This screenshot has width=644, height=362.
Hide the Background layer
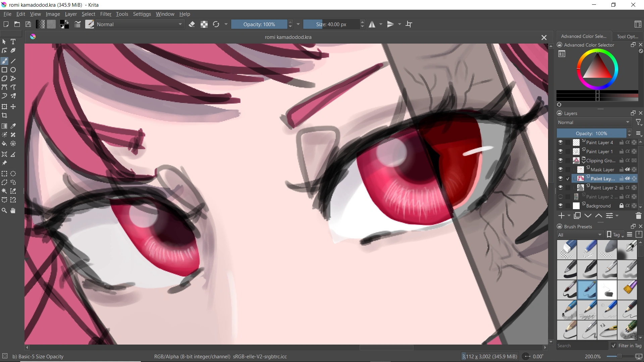[x=560, y=206]
